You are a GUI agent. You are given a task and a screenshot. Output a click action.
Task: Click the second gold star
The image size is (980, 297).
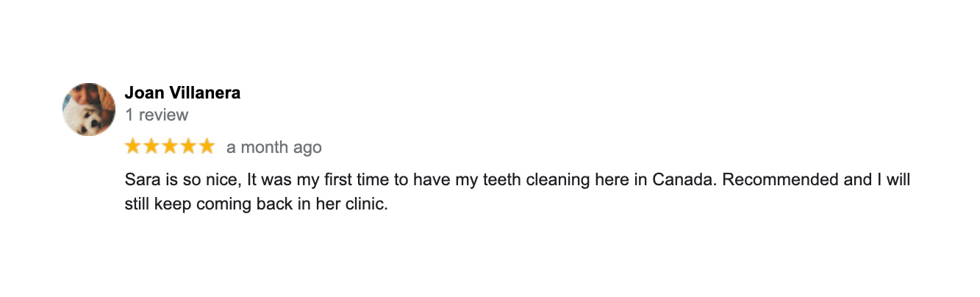[x=151, y=146]
